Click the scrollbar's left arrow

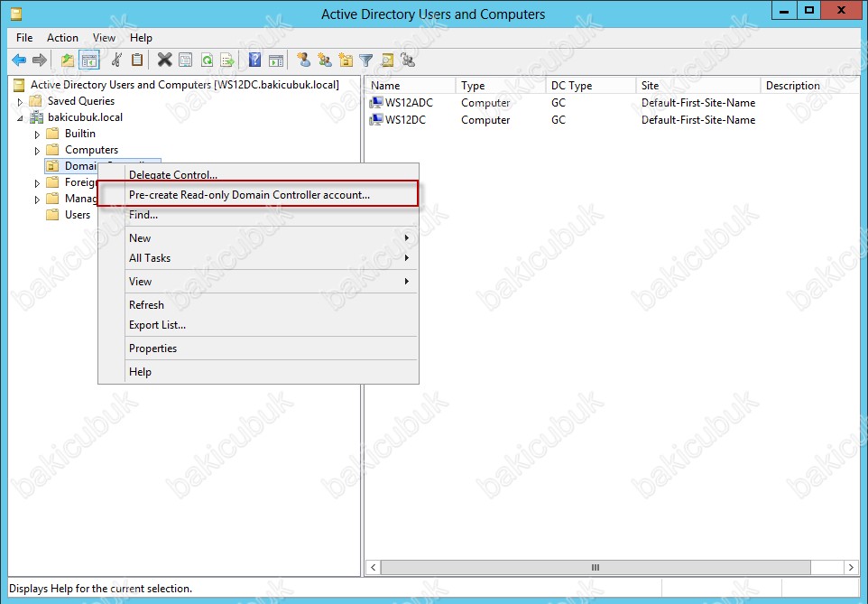pos(374,567)
